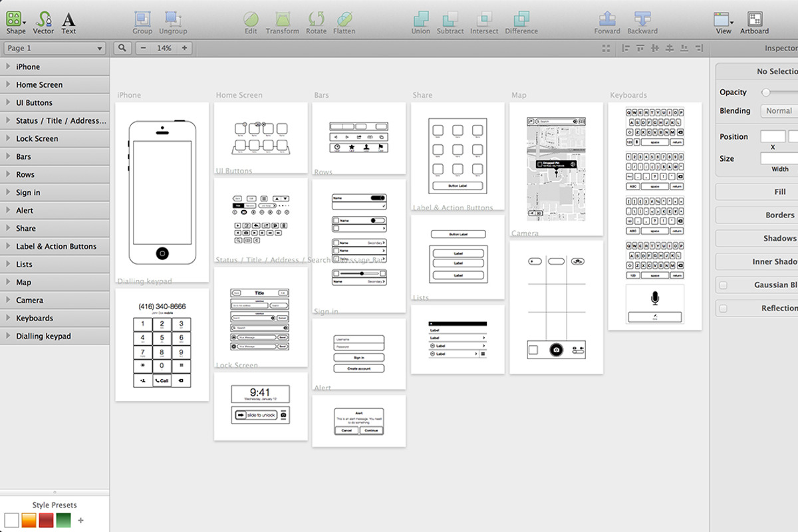Apply the Union boolean operation
Screen dimensions: 798x532
(420, 22)
